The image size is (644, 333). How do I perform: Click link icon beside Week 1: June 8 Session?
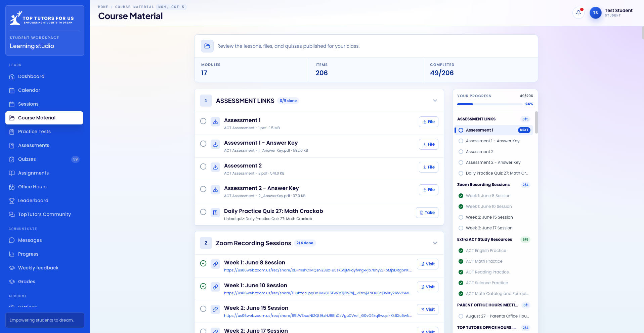(x=215, y=264)
